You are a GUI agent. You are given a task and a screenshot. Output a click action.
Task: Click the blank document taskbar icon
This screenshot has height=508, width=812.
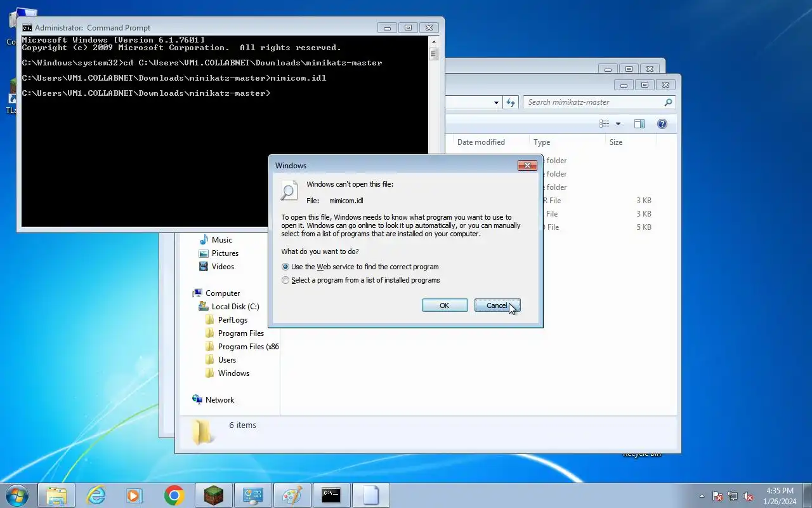click(371, 495)
